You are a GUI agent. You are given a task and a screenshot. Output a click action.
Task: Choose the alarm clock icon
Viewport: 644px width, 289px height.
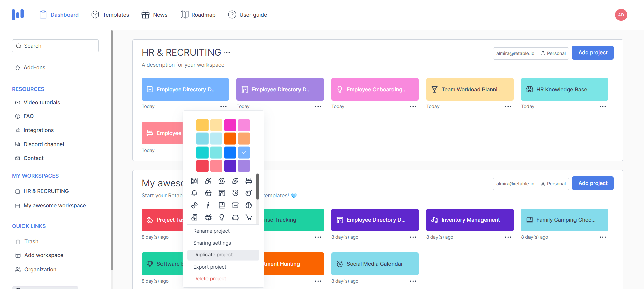235,193
